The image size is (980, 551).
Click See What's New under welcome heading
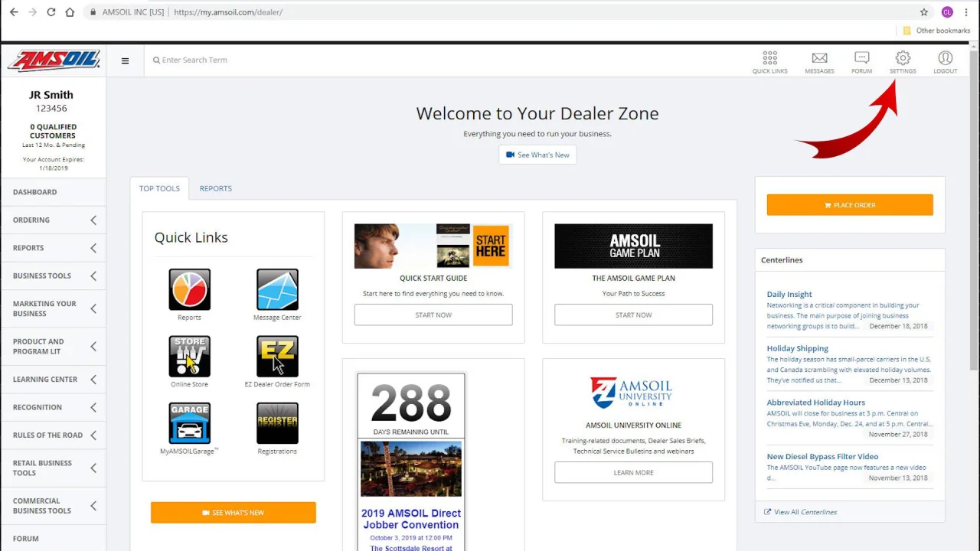(x=537, y=155)
